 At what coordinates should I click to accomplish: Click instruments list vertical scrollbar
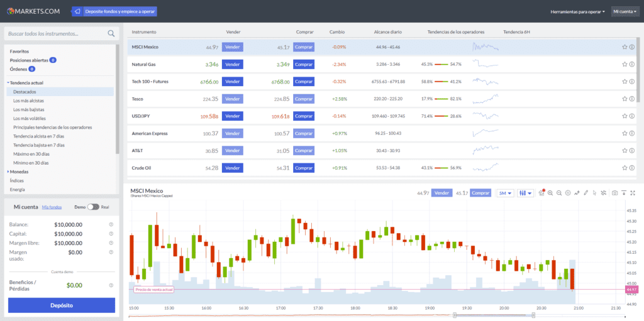(x=638, y=70)
